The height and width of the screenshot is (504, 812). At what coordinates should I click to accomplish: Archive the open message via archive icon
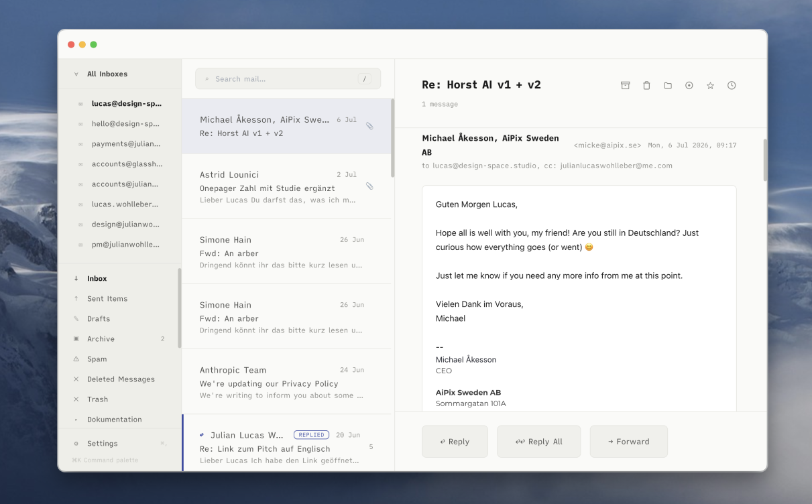625,85
